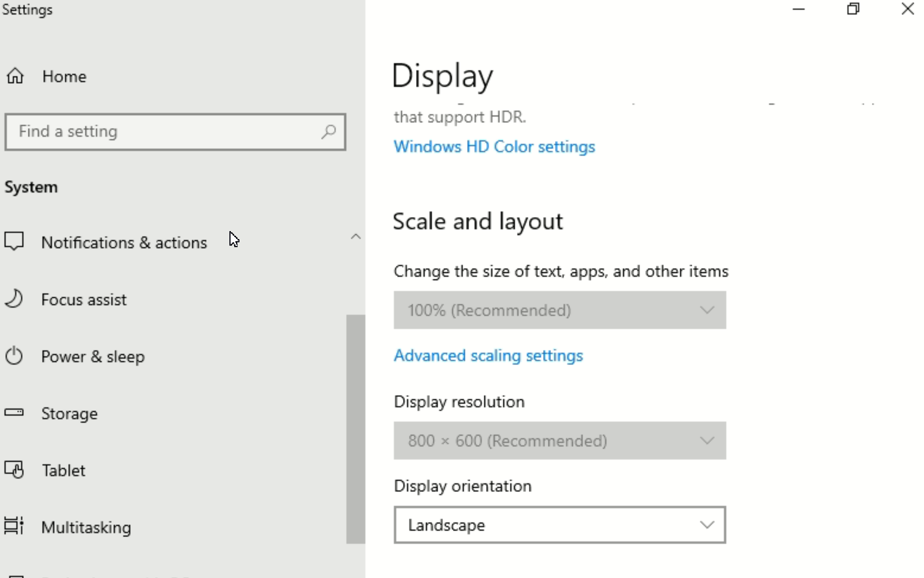924x578 pixels.
Task: Click the Storage drive icon
Action: click(x=14, y=412)
